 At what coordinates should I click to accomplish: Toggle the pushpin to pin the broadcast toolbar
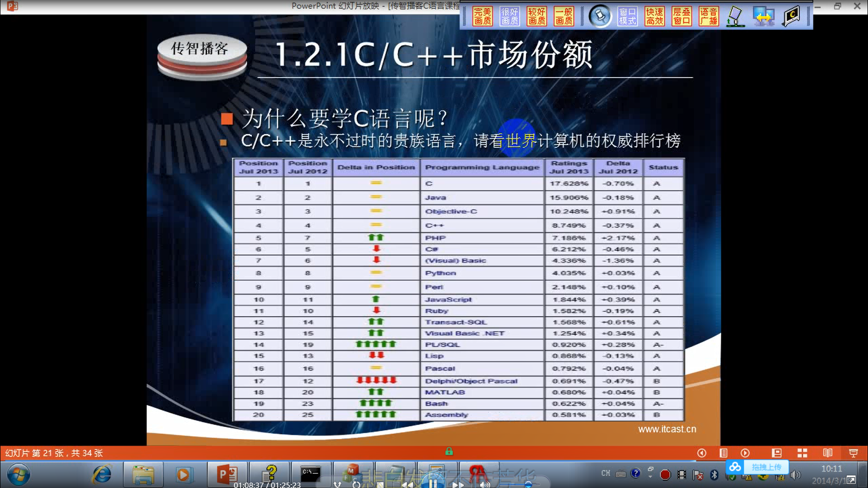pyautogui.click(x=600, y=16)
